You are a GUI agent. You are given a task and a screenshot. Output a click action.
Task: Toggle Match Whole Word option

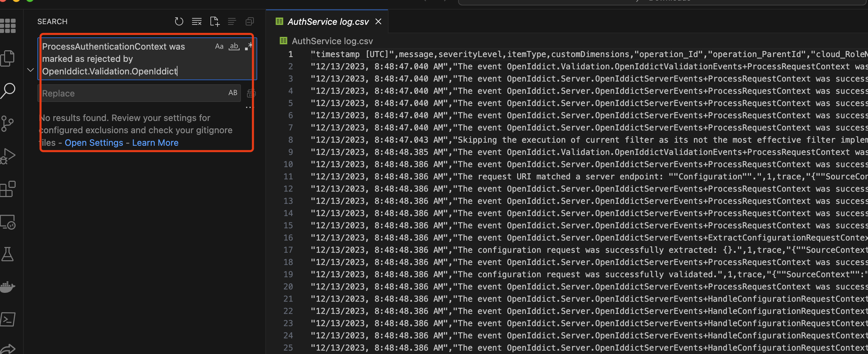(234, 47)
